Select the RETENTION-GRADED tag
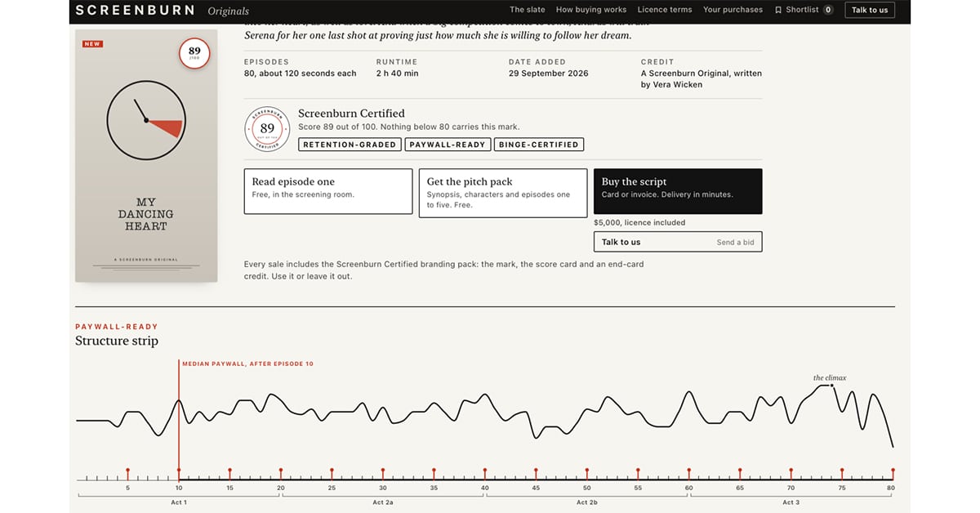980x513 pixels. 350,145
